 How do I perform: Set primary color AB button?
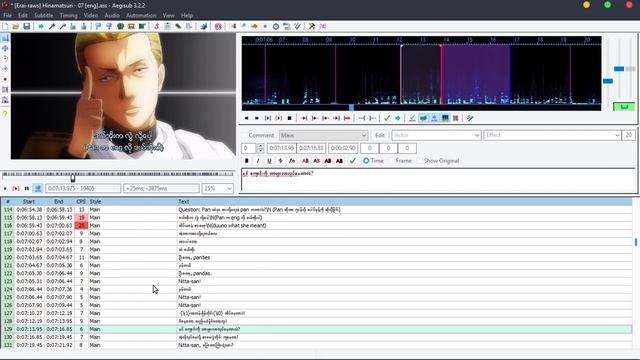305,161
